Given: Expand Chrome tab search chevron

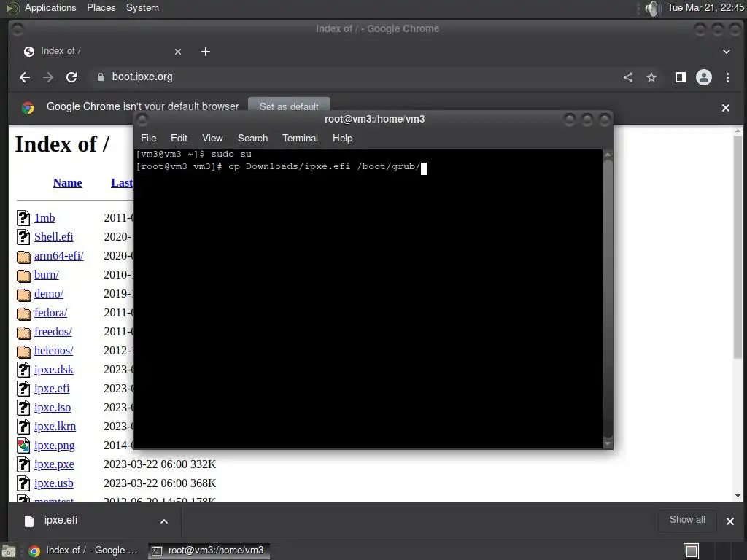Looking at the screenshot, I should (x=726, y=52).
